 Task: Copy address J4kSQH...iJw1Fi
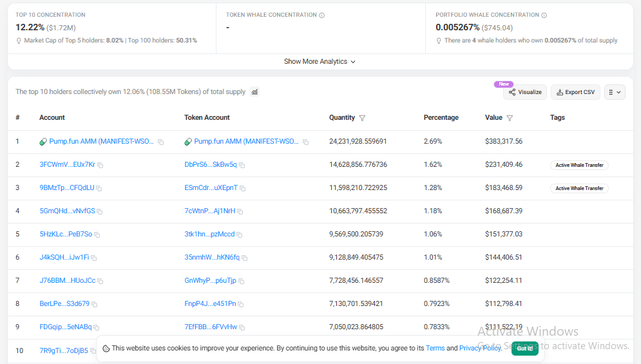click(x=93, y=258)
